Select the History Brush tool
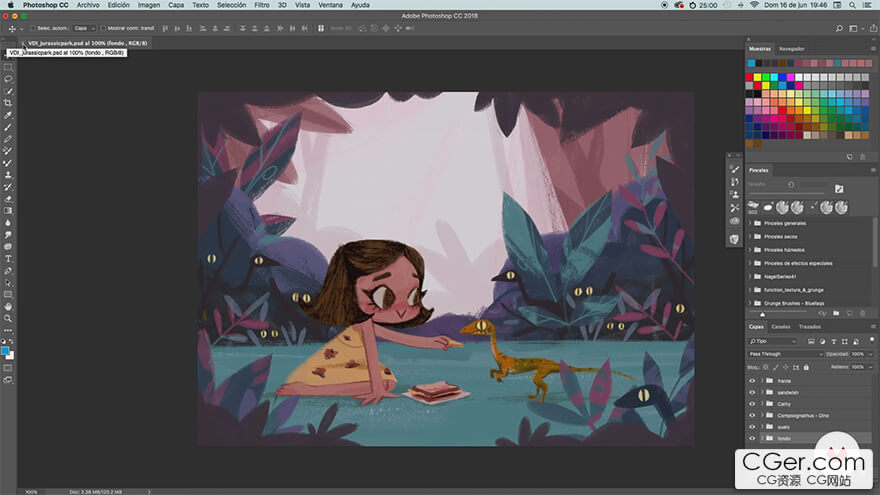 8,187
